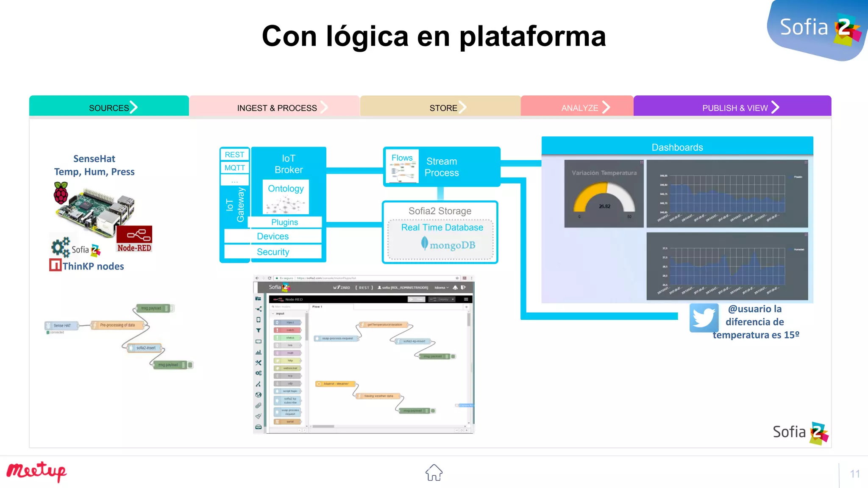
Task: Click the Flows thumbnail in Stream Process
Action: [x=402, y=166]
